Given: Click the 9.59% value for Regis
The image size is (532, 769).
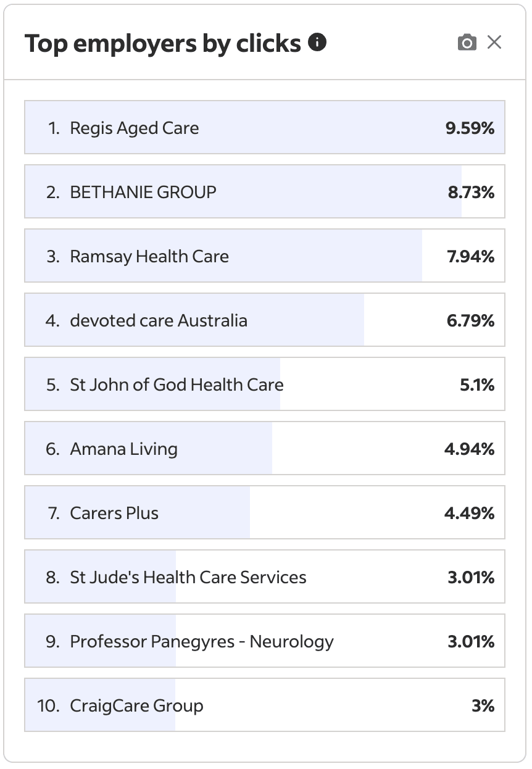Looking at the screenshot, I should [x=470, y=128].
